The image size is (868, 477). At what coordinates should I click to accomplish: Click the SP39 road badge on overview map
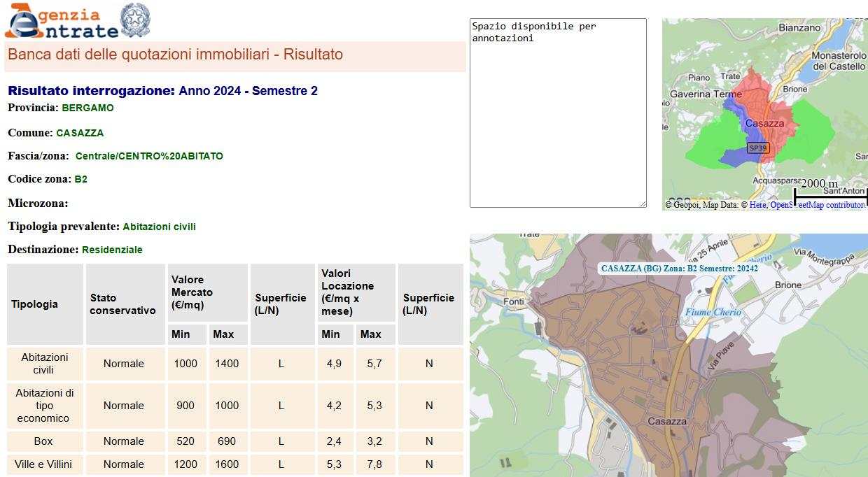tap(758, 148)
